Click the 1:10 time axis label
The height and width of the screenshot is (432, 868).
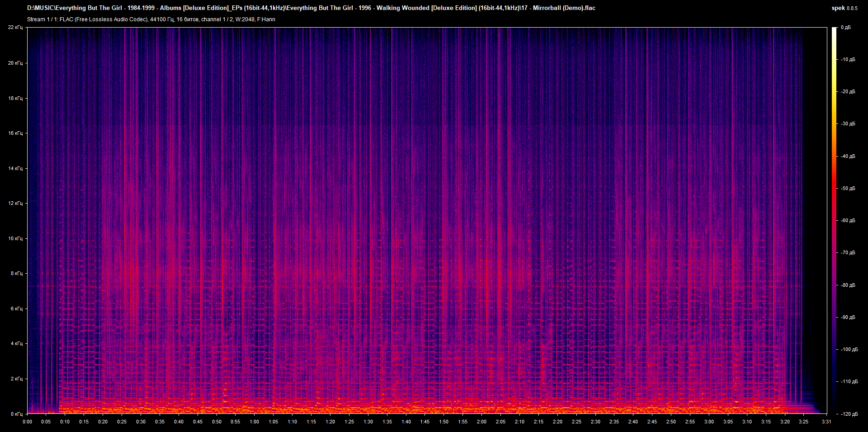(292, 422)
